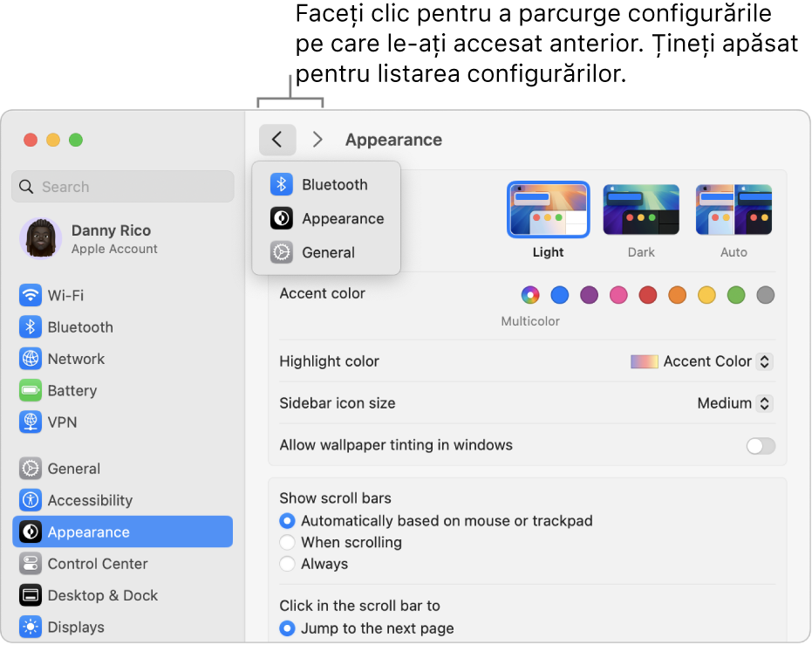Screen dimensions: 812x645
Task: Open Wi-Fi settings in sidebar
Action: (122, 295)
